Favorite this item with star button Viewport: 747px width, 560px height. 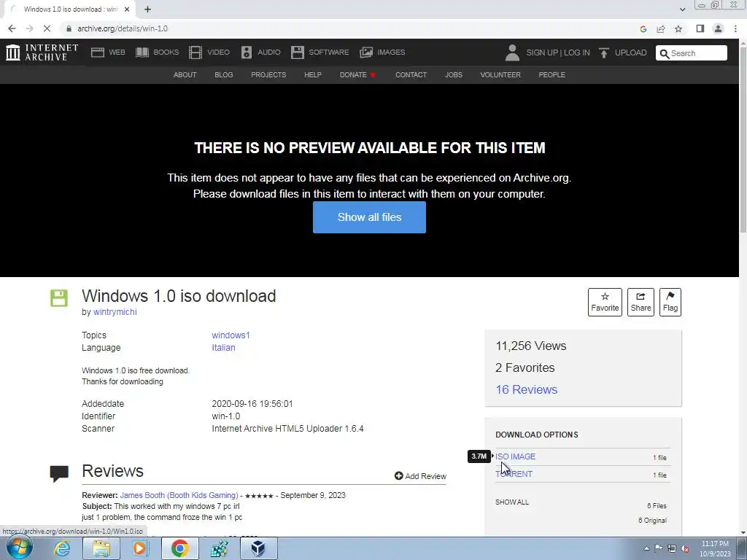(605, 302)
